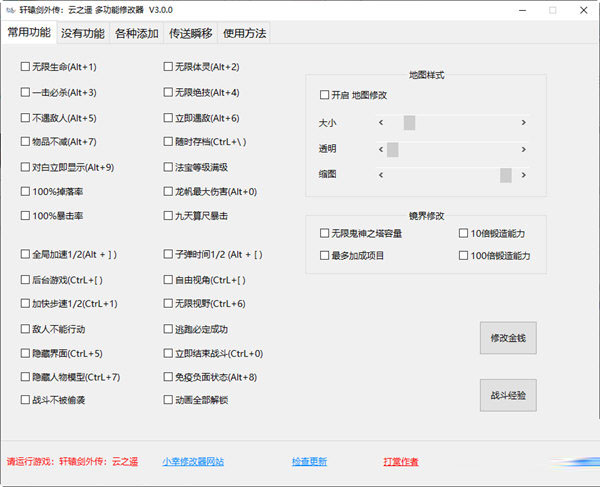The width and height of the screenshot is (600, 487).
Task: Click the 修改金钱 button
Action: point(508,339)
